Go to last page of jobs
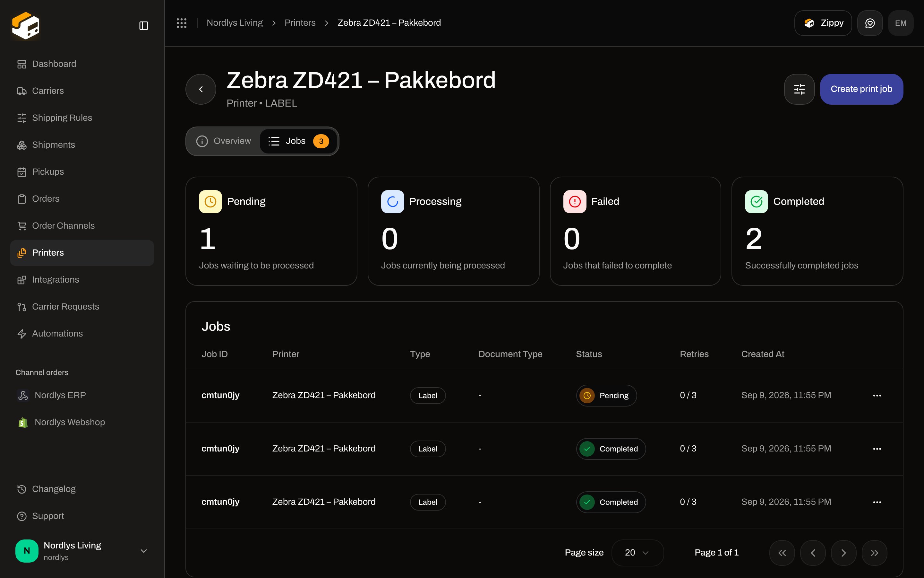The image size is (924, 578). (x=874, y=553)
